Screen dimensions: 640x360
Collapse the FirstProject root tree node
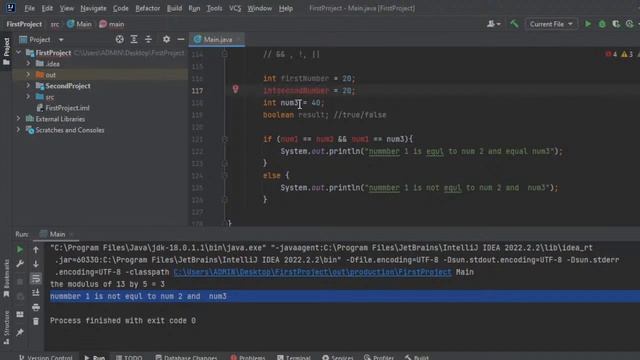(18, 53)
